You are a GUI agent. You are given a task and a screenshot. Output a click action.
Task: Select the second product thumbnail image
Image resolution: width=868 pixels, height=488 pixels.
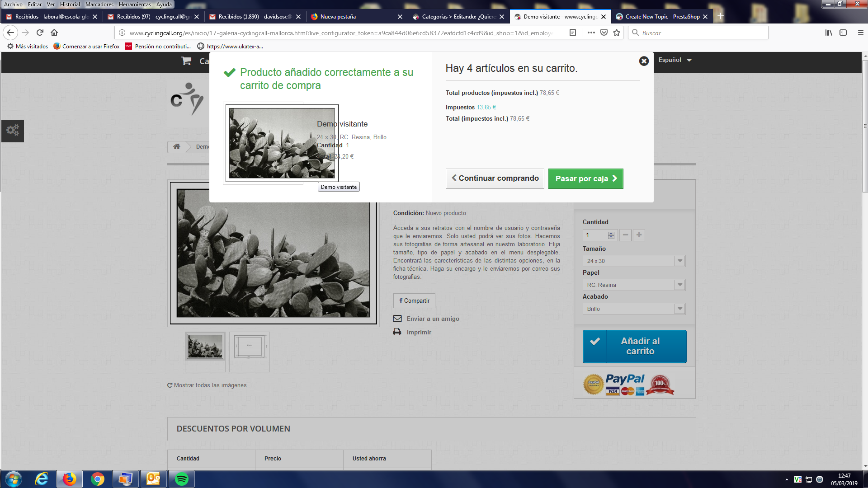pyautogui.click(x=250, y=347)
